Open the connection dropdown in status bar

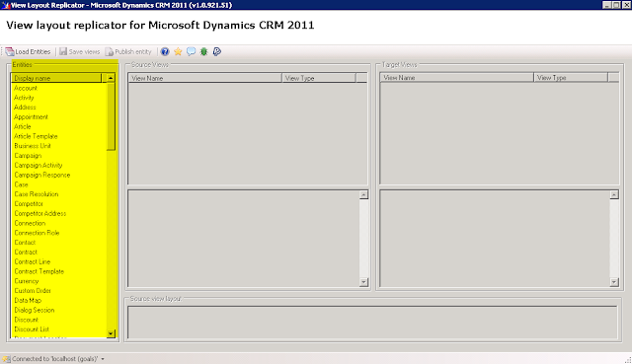click(103, 359)
